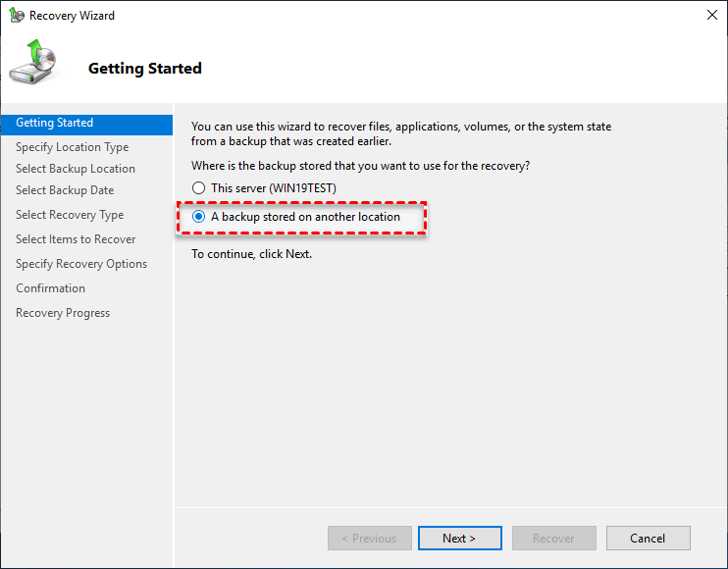Click the Getting Started page heading
This screenshot has height=569, width=728.
click(145, 69)
